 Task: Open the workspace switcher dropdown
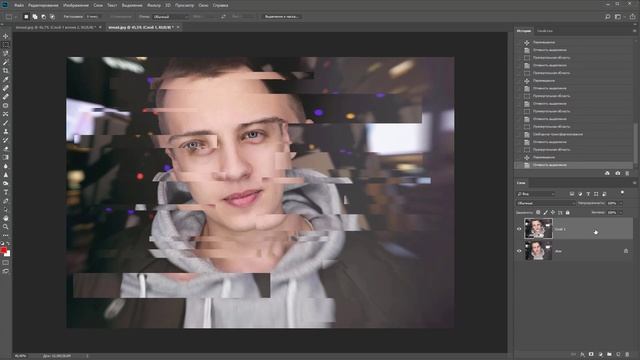619,17
